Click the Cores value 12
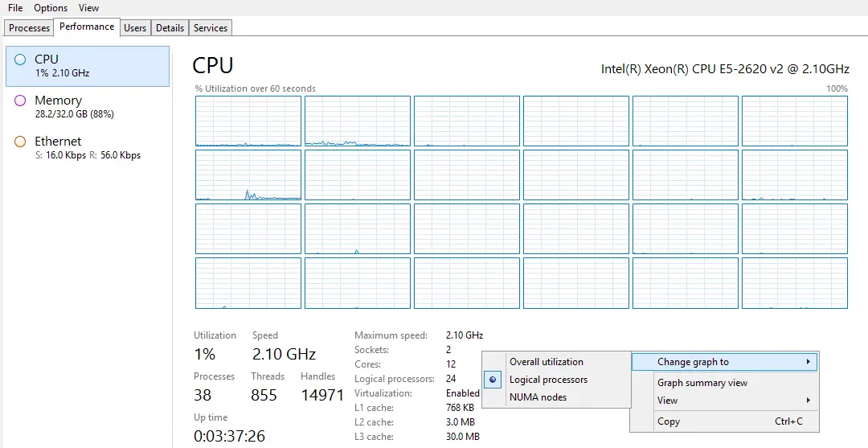The height and width of the screenshot is (448, 868). click(x=451, y=364)
